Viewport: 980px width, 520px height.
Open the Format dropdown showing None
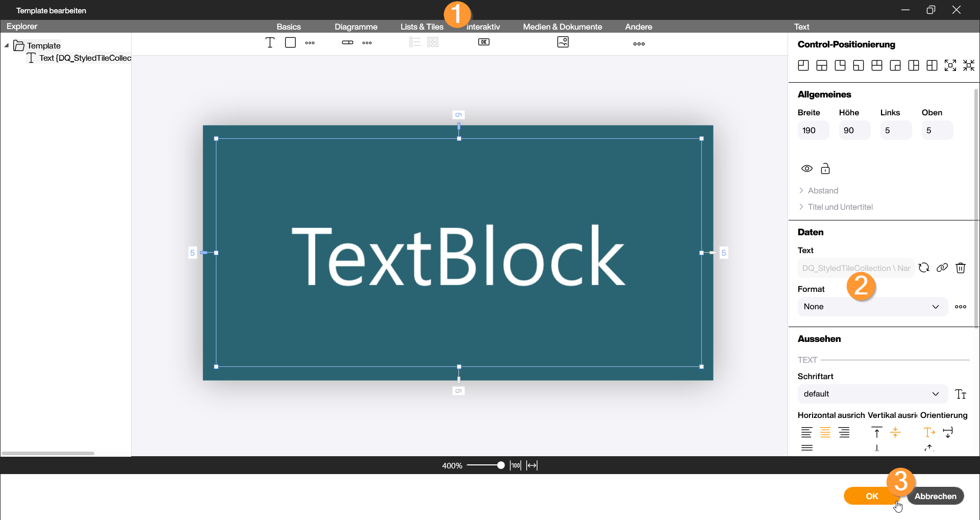click(872, 307)
